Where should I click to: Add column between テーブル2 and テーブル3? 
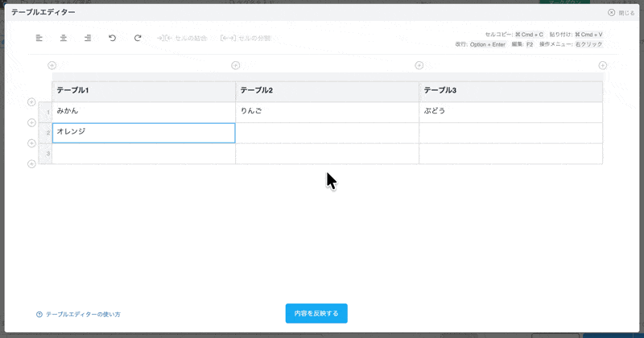click(x=419, y=65)
